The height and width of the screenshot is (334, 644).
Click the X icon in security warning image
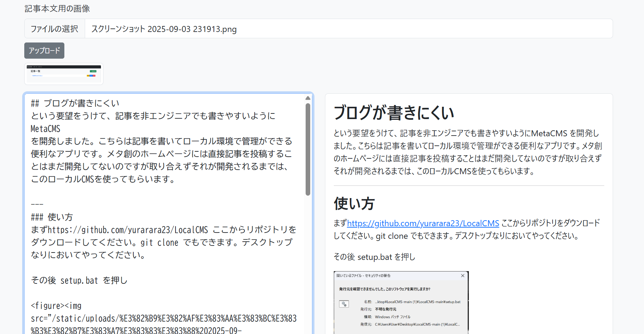coord(463,276)
